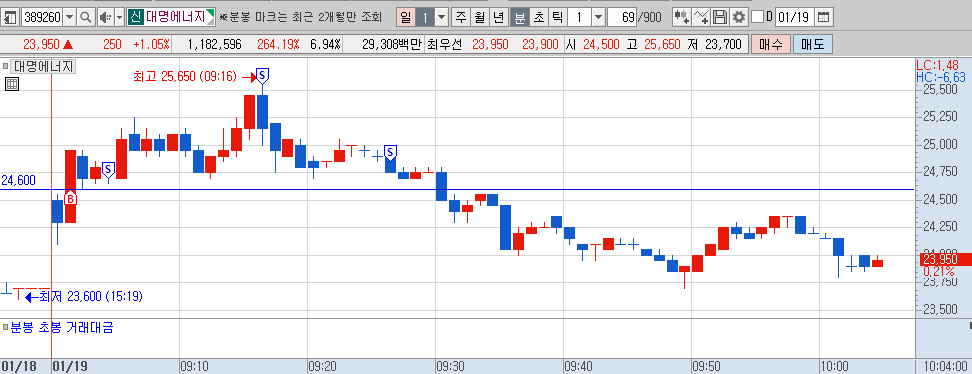
Task: Click +1.05% change rate value
Action: click(x=151, y=45)
